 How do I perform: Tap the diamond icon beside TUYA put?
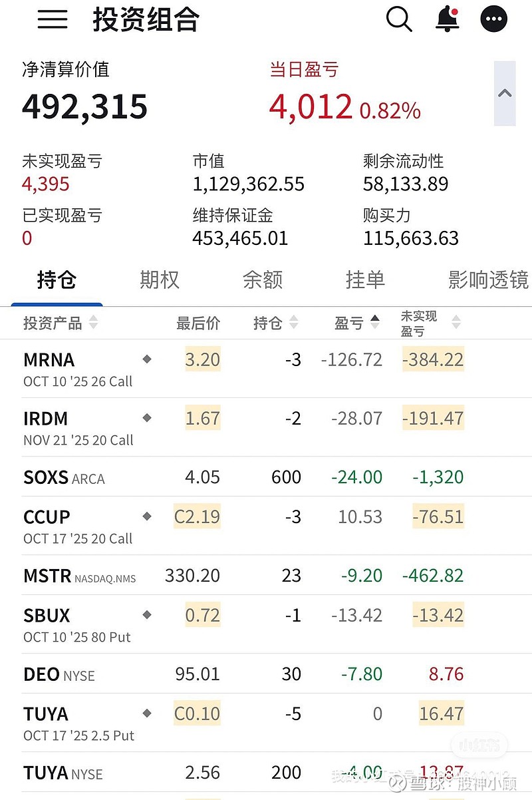coord(147,713)
